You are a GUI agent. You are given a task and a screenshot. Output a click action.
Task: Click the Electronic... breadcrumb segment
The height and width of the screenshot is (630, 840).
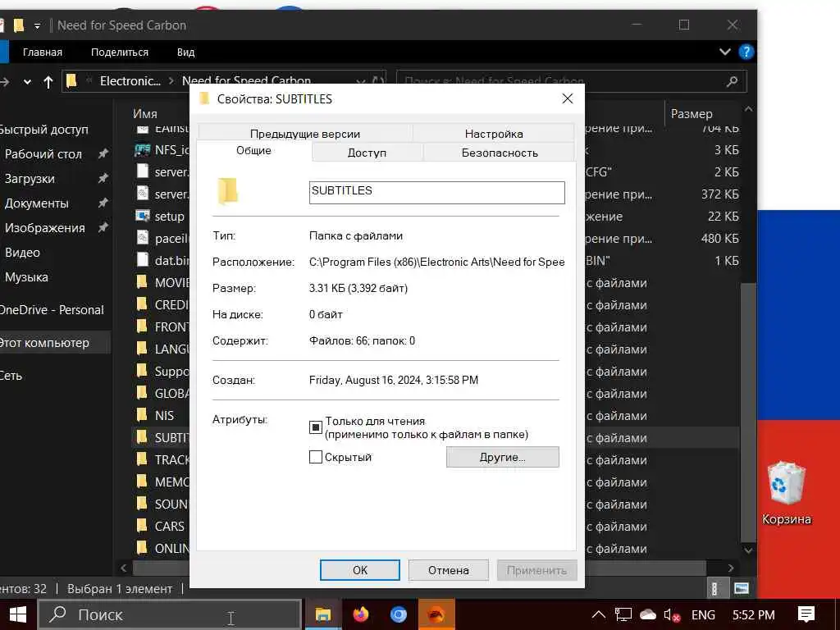[x=130, y=81]
